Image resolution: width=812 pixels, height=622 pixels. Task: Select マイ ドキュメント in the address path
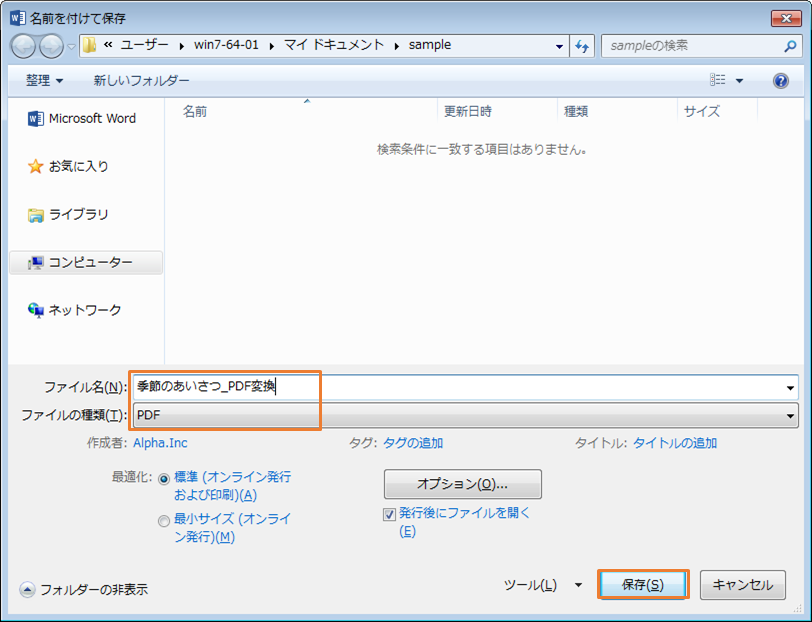[334, 45]
